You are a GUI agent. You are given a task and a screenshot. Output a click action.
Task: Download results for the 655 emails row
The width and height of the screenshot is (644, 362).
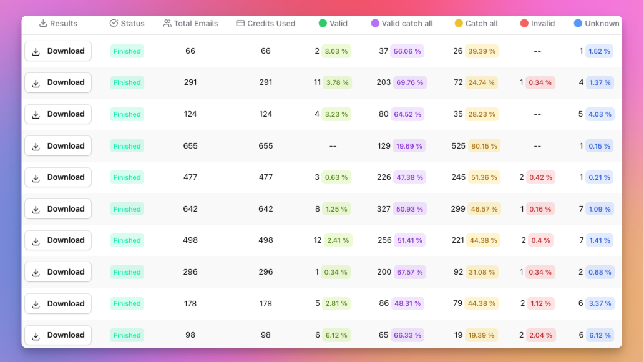click(58, 146)
